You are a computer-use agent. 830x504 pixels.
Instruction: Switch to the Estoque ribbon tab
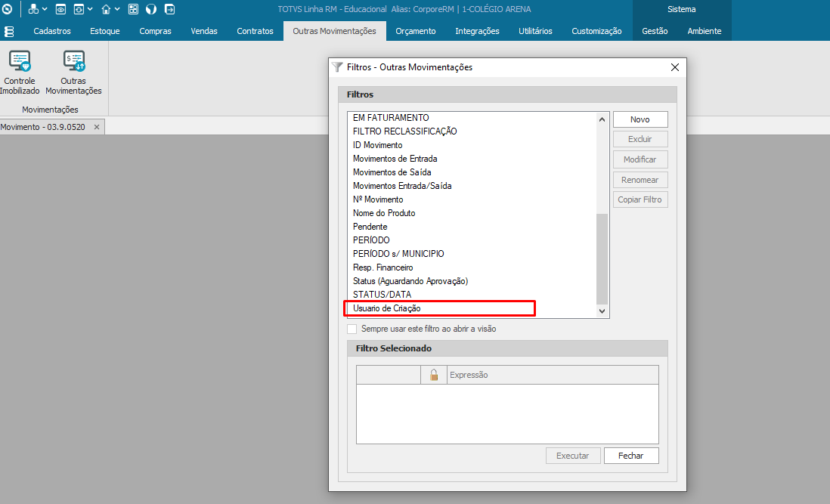coord(104,31)
